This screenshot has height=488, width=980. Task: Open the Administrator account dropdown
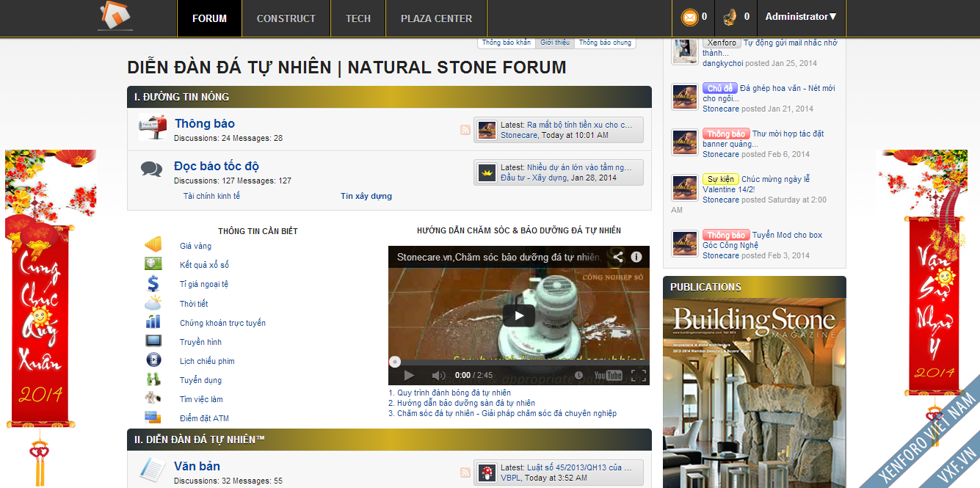click(x=801, y=17)
